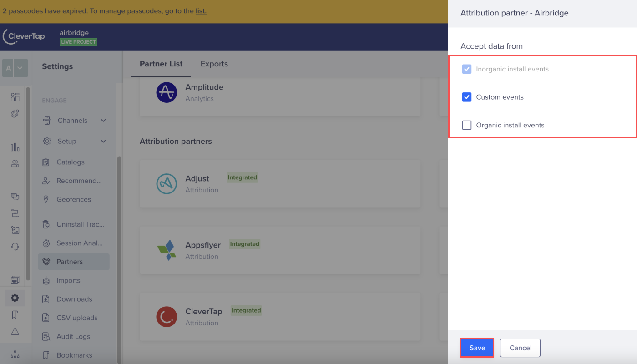Click the CleverTap Attribution logo icon
Screen dimensions: 637x364
point(167,317)
